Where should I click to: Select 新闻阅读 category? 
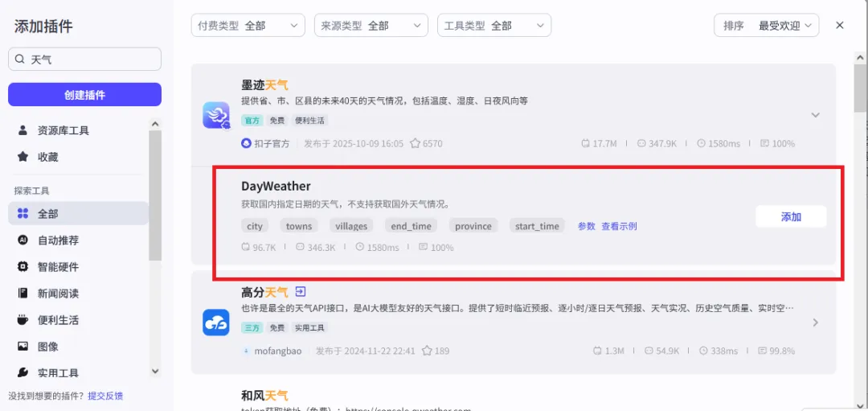click(x=78, y=293)
